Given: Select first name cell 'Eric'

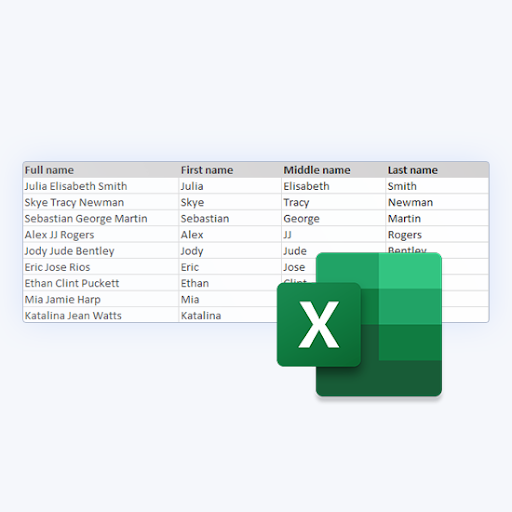Looking at the screenshot, I should [x=230, y=267].
